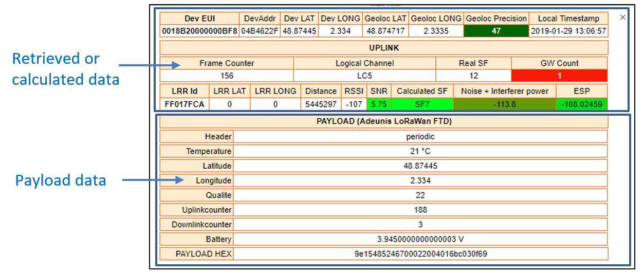644x273 pixels.
Task: Click the Distance value 5445297
Action: click(321, 104)
